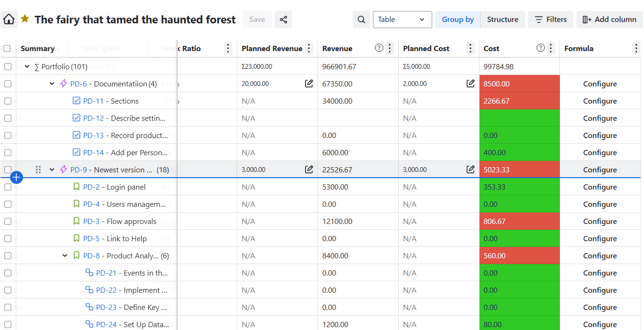644x330 pixels.
Task: Edit planned revenue 20,000.00 for PD-6
Action: 309,84
